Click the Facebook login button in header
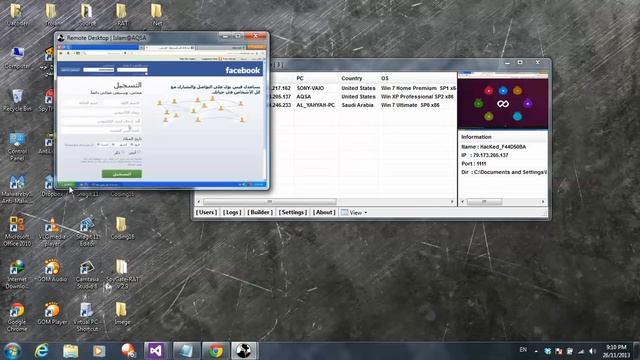 pos(70,70)
